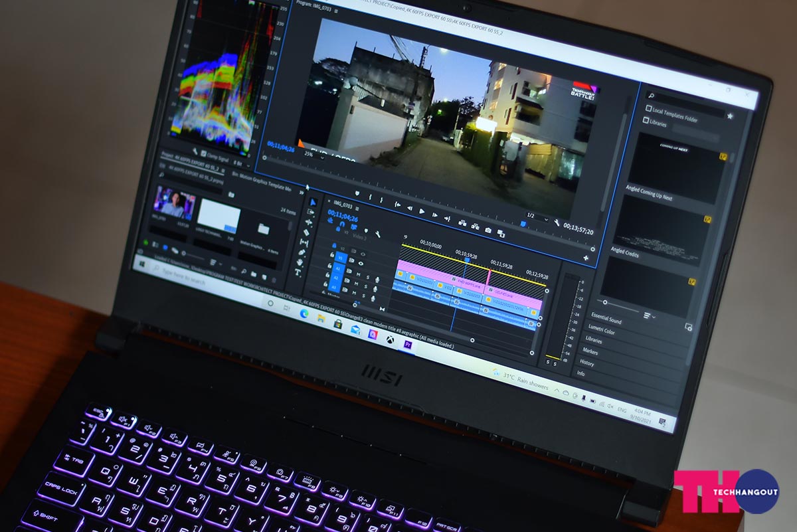Jump to the In point
This screenshot has height=532, width=797.
point(398,203)
